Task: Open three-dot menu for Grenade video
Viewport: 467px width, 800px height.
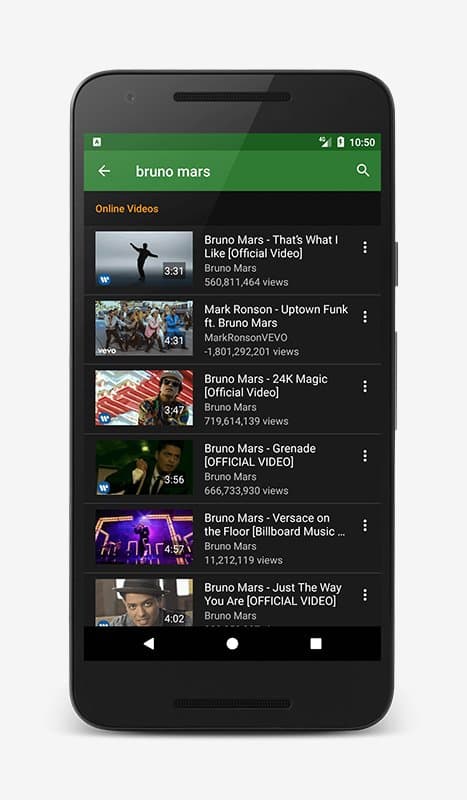Action: coord(364,456)
